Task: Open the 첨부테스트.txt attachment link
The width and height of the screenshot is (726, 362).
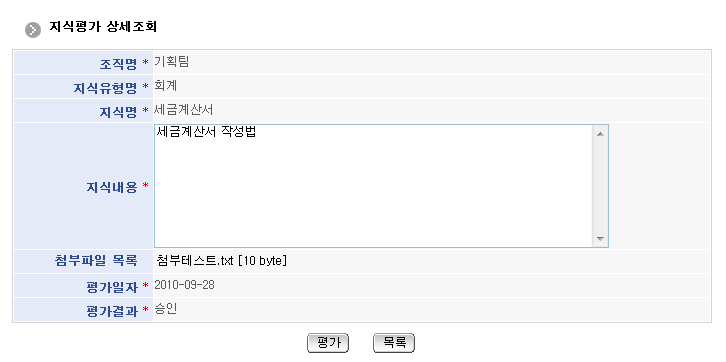Action: (x=222, y=261)
